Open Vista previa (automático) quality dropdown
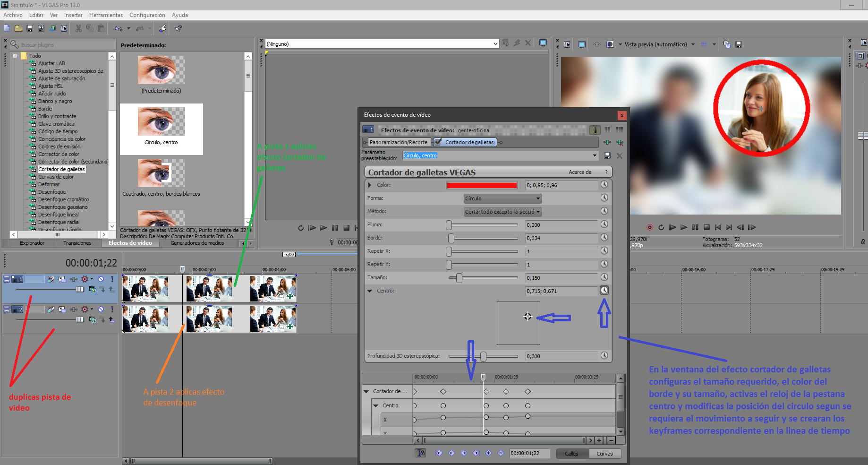 coord(693,44)
